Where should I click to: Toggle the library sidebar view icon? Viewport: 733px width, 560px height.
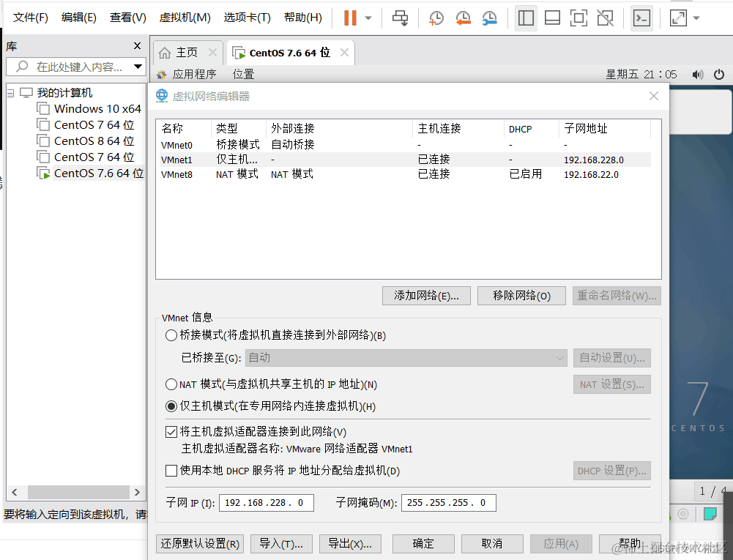click(x=526, y=18)
